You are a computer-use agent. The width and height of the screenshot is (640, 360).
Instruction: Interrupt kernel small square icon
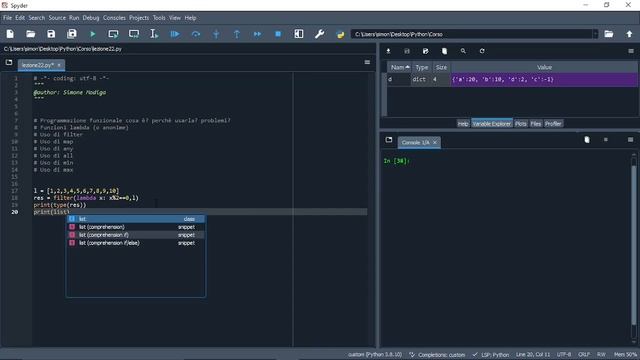click(606, 140)
